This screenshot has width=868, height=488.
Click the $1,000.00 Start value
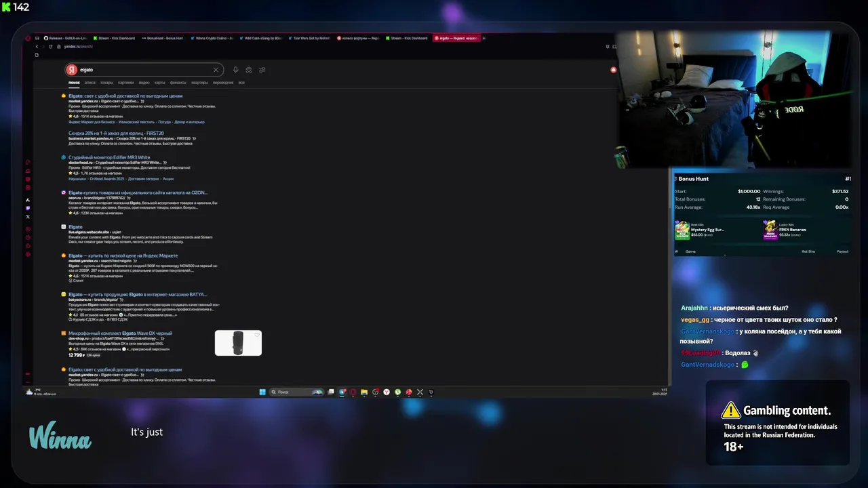pyautogui.click(x=749, y=192)
